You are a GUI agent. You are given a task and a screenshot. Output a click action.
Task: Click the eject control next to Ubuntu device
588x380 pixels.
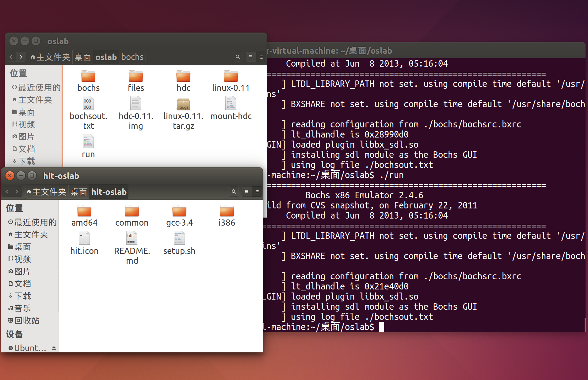click(54, 348)
